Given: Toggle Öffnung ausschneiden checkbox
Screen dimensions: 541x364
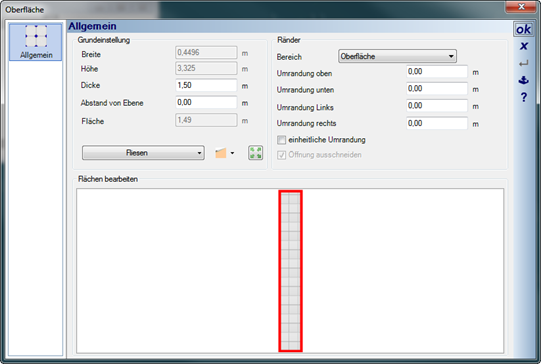Looking at the screenshot, I should click(x=282, y=155).
